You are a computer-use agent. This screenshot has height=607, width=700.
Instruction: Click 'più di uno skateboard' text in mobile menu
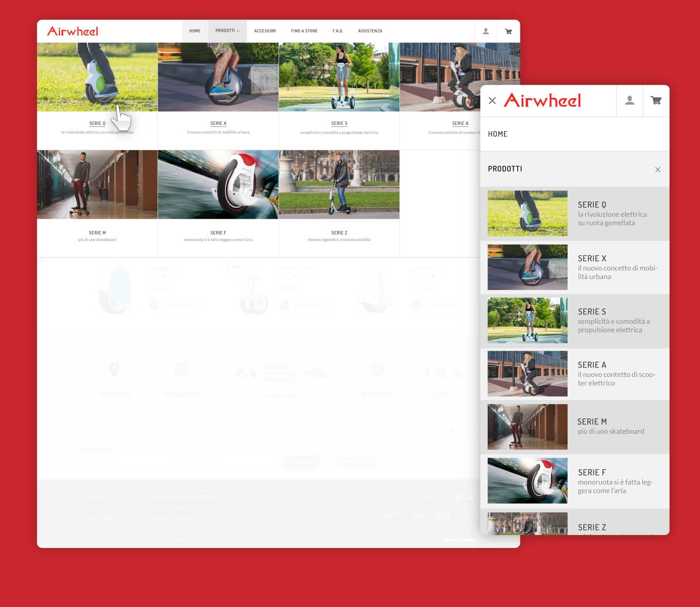611,431
